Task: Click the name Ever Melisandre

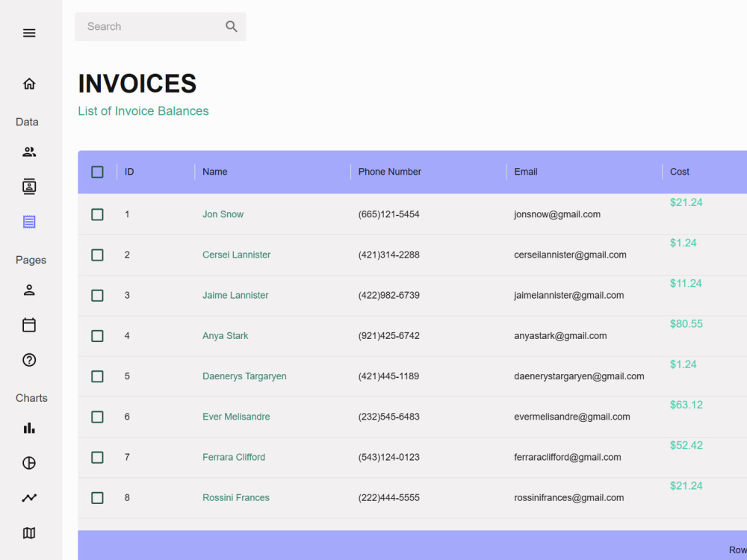Action: [236, 417]
